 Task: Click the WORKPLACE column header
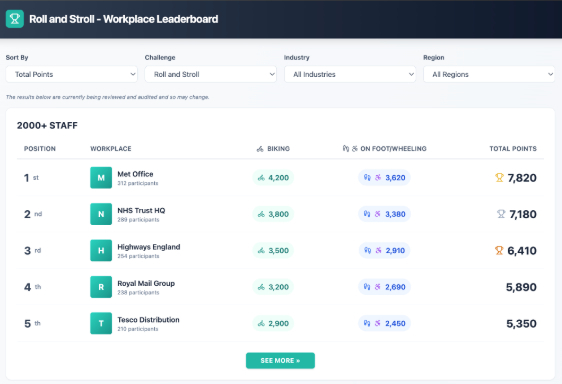point(111,148)
